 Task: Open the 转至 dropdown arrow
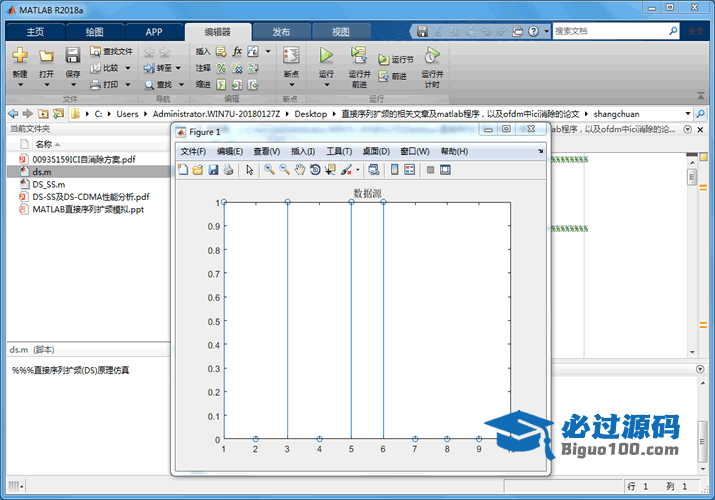click(x=178, y=68)
